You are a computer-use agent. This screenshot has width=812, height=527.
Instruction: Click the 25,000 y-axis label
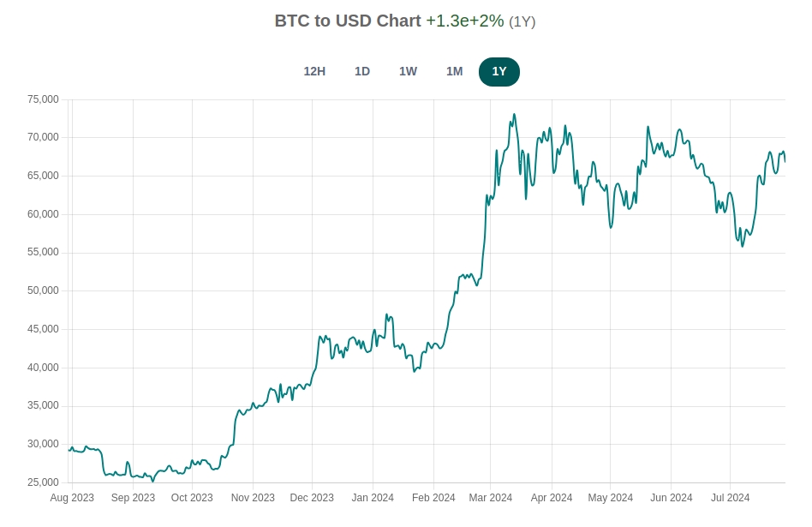43,482
